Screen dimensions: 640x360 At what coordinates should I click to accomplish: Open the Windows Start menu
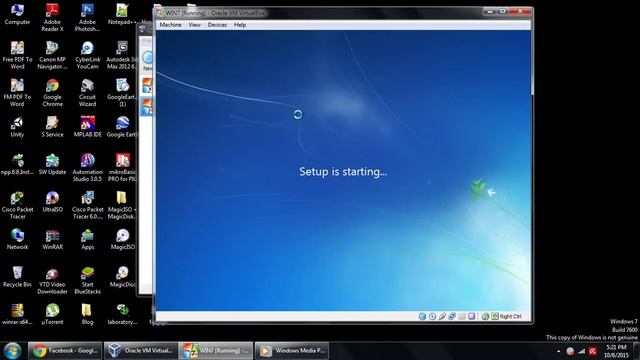(12, 351)
